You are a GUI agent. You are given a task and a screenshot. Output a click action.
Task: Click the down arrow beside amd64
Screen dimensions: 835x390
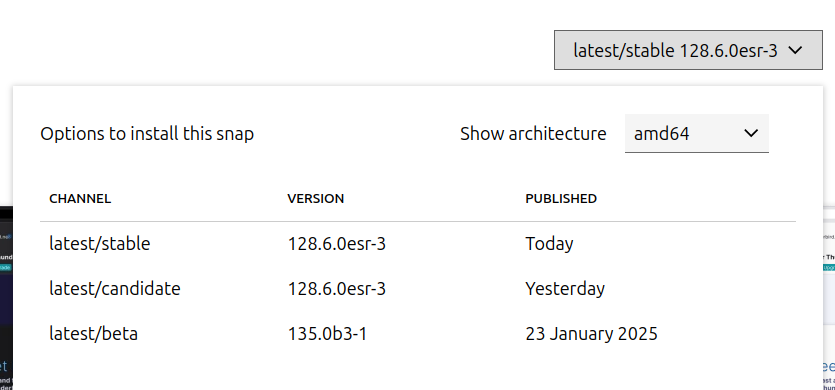(751, 133)
